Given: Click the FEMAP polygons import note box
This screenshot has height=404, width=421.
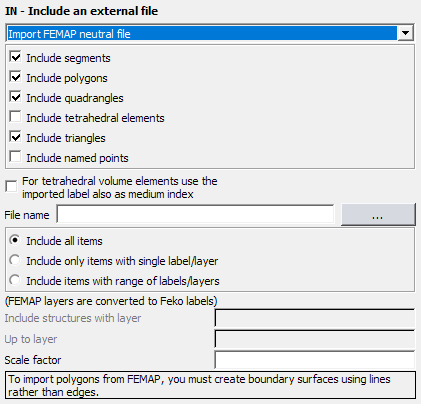Looking at the screenshot, I should coord(211,385).
